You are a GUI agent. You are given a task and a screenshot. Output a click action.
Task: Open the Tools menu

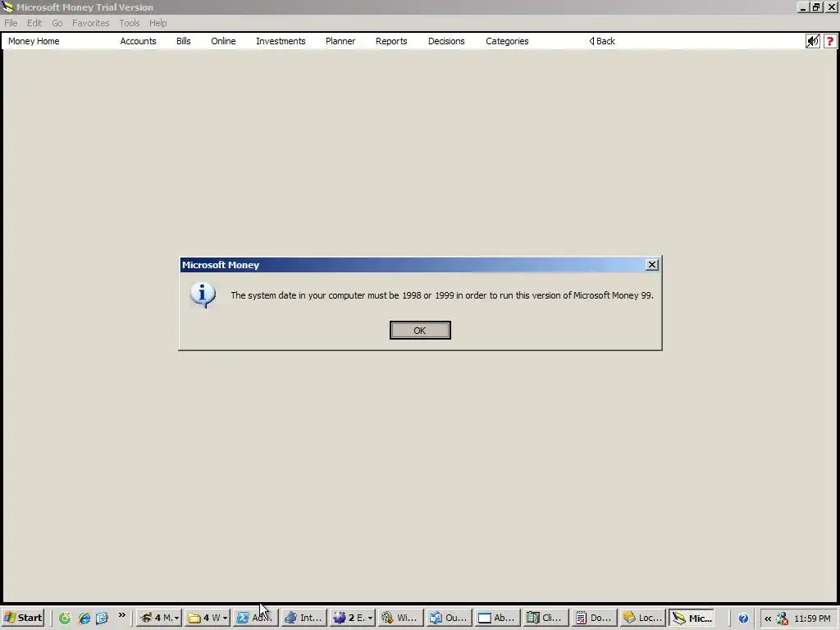point(129,23)
